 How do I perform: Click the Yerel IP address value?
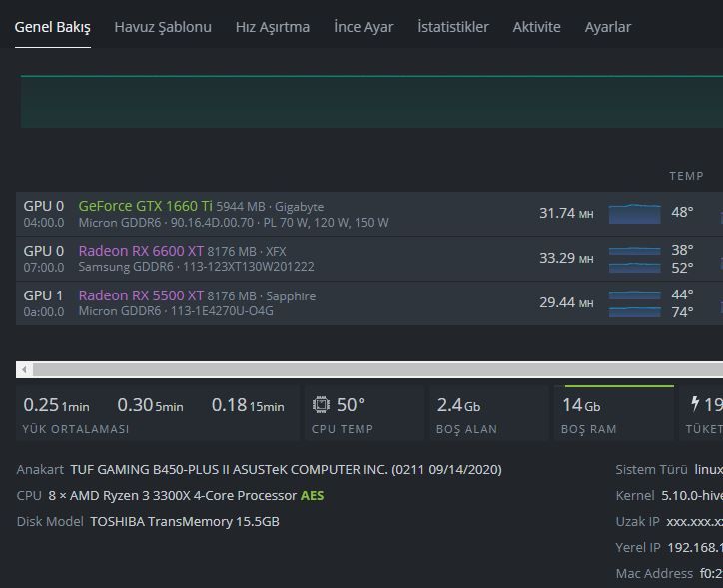[695, 547]
